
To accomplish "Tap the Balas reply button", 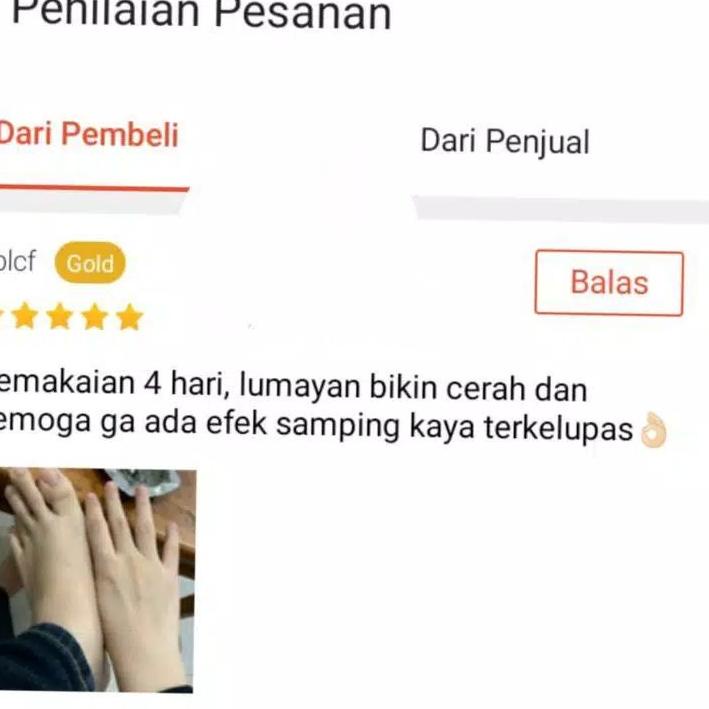I will click(609, 283).
